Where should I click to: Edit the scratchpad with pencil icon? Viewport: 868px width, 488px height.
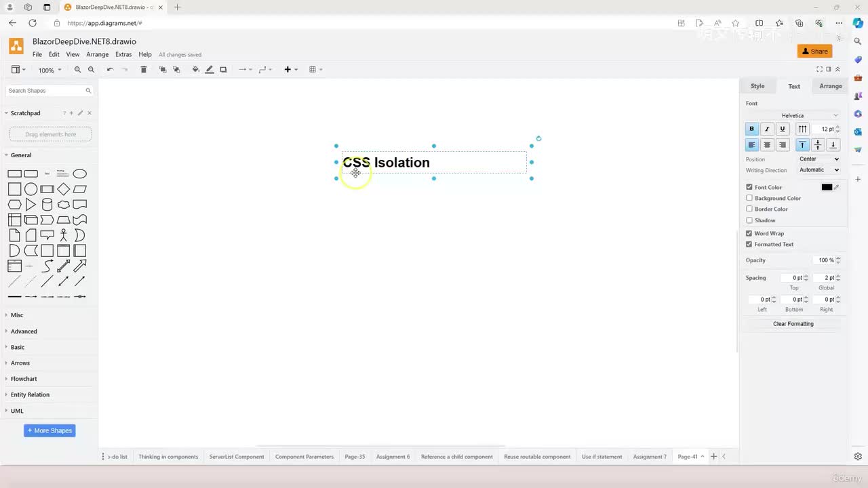click(x=80, y=113)
